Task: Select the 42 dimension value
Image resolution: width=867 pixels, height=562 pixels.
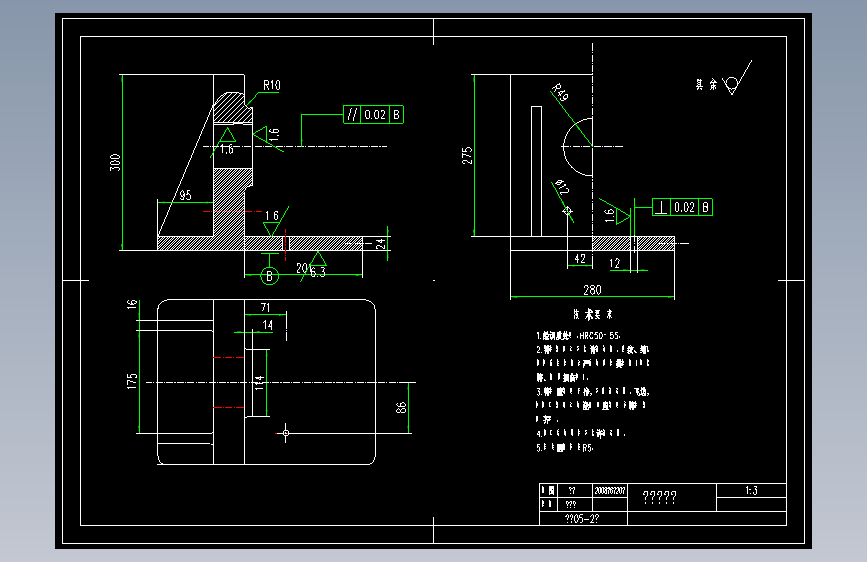Action: pyautogui.click(x=579, y=258)
